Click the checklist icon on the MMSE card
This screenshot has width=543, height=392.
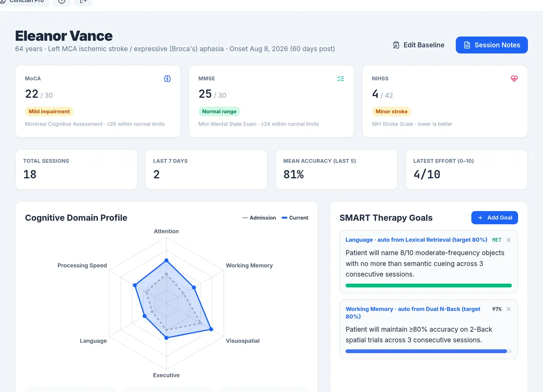(341, 79)
